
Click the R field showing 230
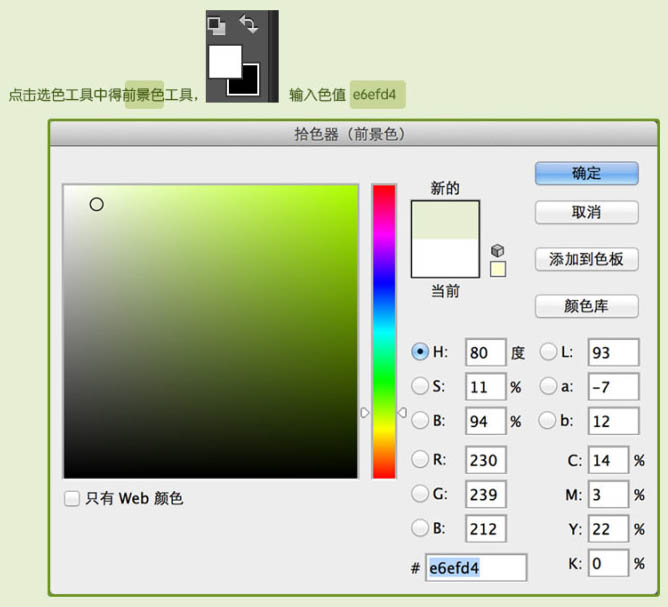pos(486,460)
